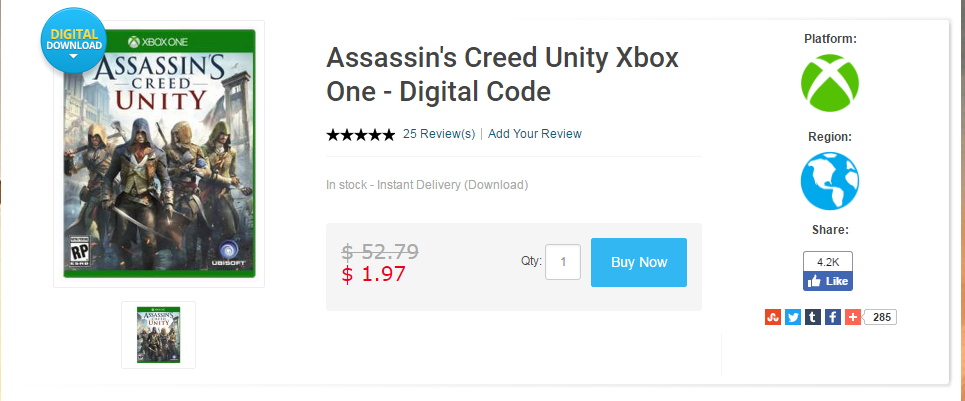The height and width of the screenshot is (401, 965).
Task: Click the 285 share count bubble
Action: tap(881, 317)
